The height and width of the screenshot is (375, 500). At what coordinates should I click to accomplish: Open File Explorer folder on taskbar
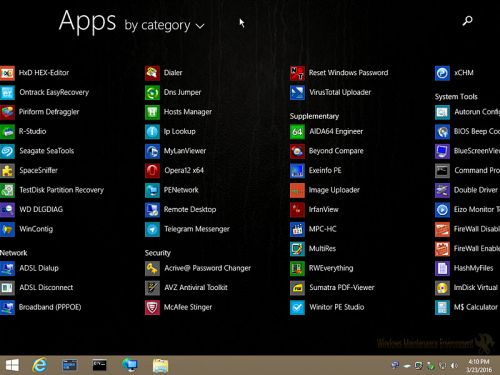160,365
